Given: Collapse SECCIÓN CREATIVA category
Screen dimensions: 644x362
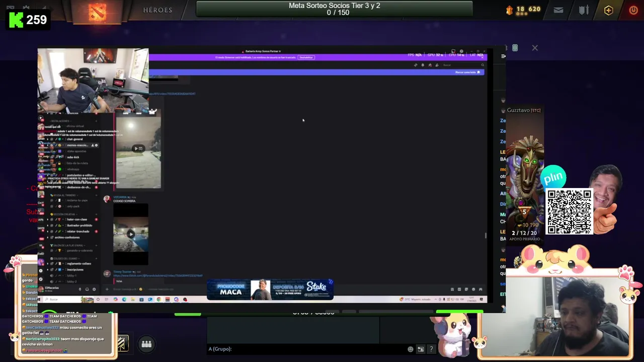Looking at the screenshot, I should (64, 214).
